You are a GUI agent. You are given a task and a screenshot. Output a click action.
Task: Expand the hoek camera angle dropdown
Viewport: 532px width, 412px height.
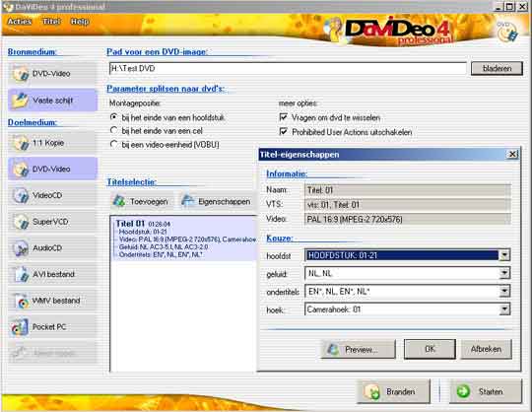pyautogui.click(x=504, y=309)
